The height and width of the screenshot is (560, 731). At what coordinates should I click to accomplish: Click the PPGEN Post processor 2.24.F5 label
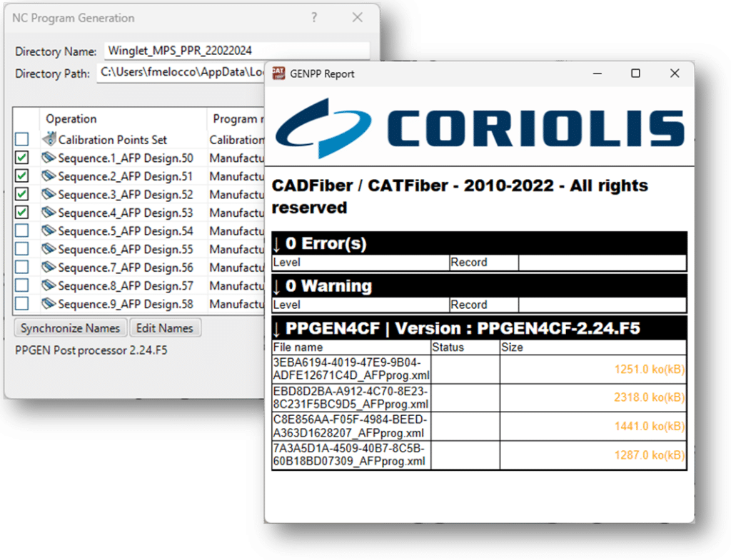coord(91,350)
